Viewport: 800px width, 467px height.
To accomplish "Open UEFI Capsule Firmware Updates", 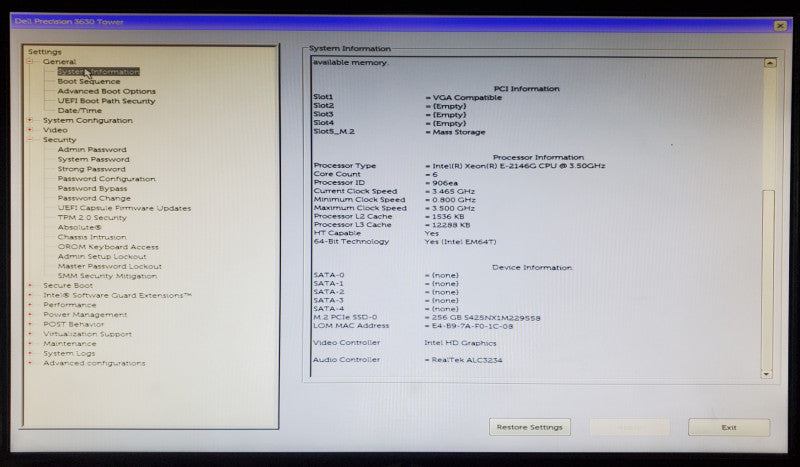I will point(124,208).
